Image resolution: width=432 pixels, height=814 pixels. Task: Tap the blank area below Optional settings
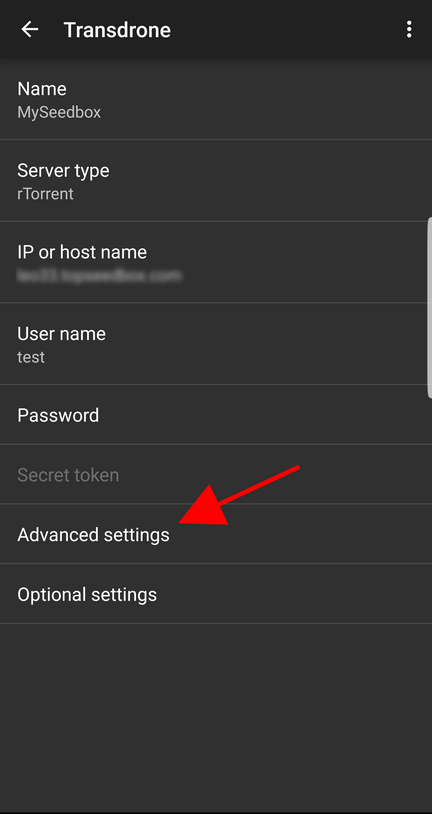(x=216, y=716)
